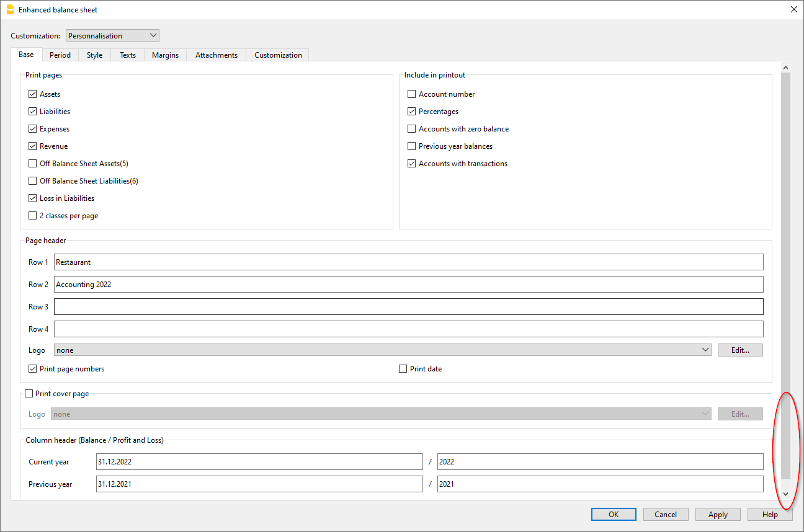
Task: Check the Print cover page option
Action: (x=29, y=393)
